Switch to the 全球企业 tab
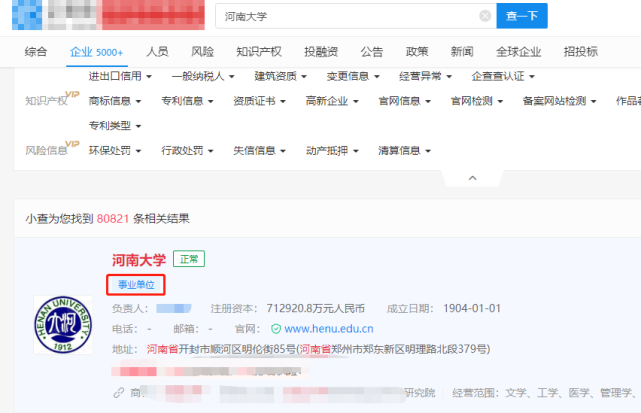The width and height of the screenshot is (641, 413). coord(518,52)
